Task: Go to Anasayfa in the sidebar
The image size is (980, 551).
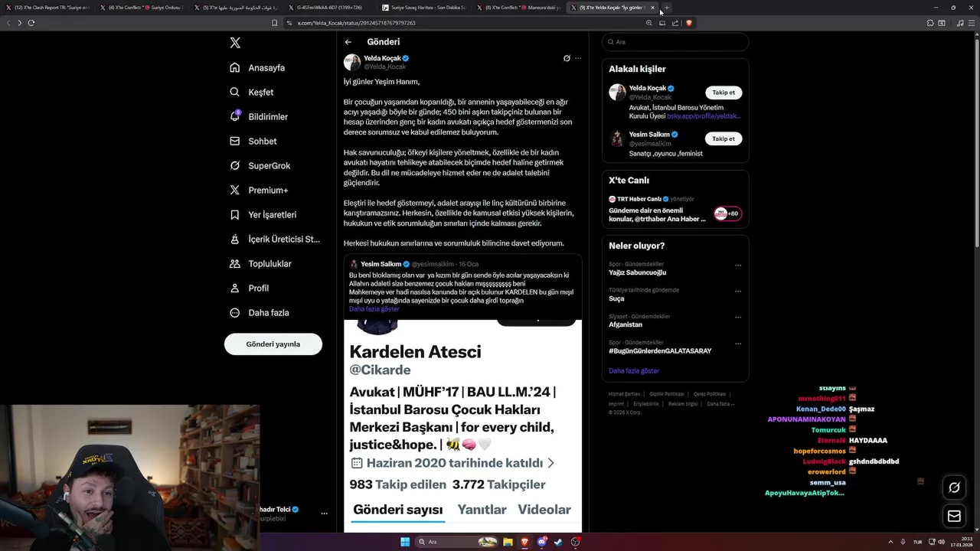Action: 257,67
